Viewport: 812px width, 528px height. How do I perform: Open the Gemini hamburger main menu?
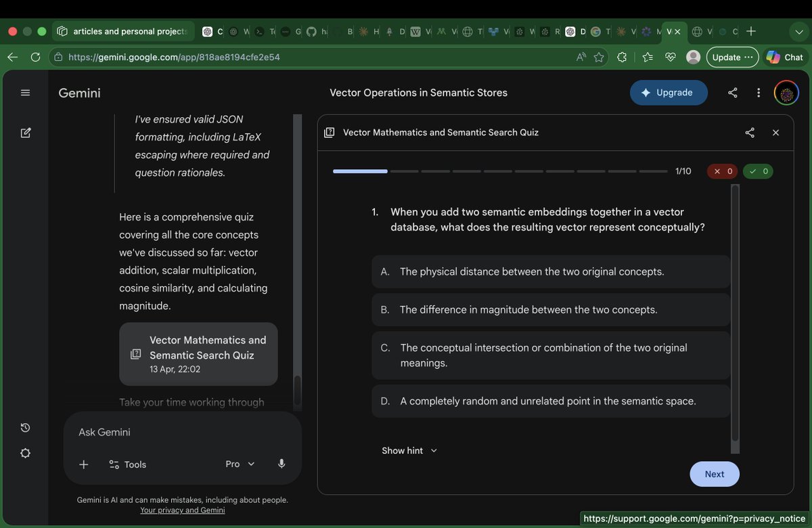[25, 93]
